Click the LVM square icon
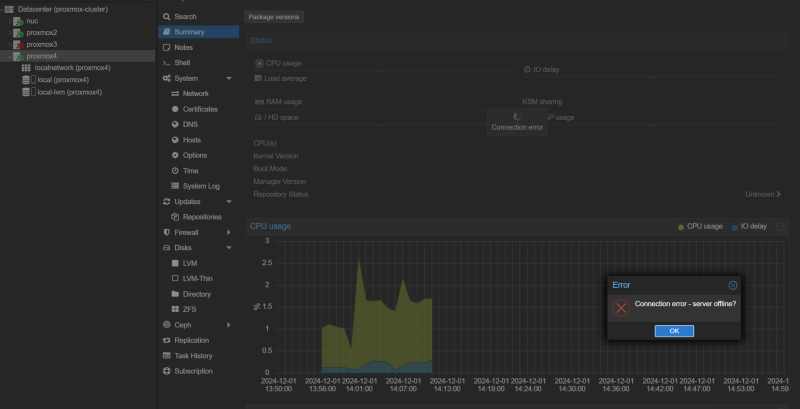 (175, 263)
